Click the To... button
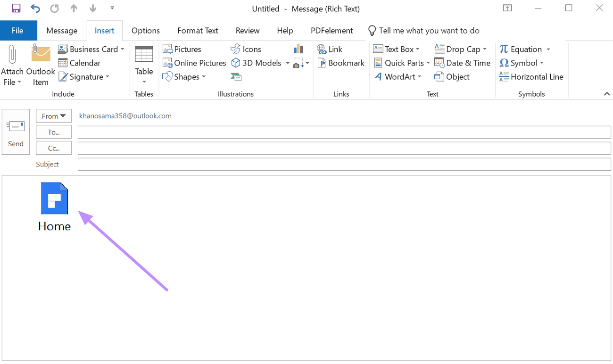 (x=54, y=132)
